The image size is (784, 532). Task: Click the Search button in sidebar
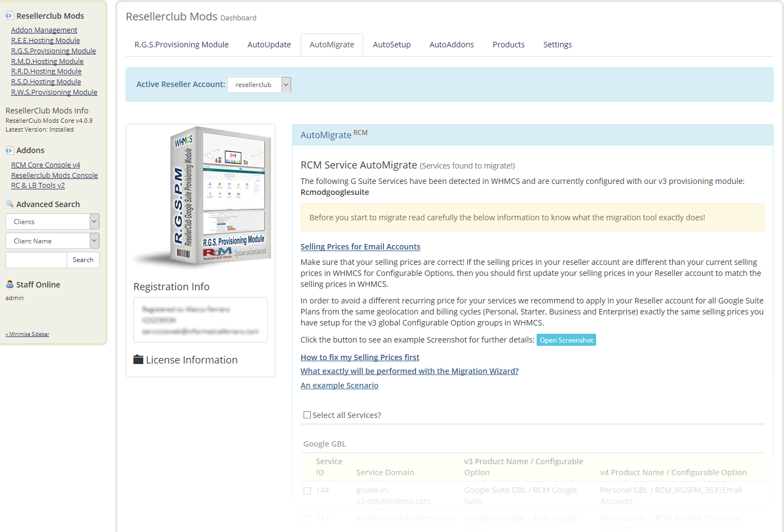[83, 260]
